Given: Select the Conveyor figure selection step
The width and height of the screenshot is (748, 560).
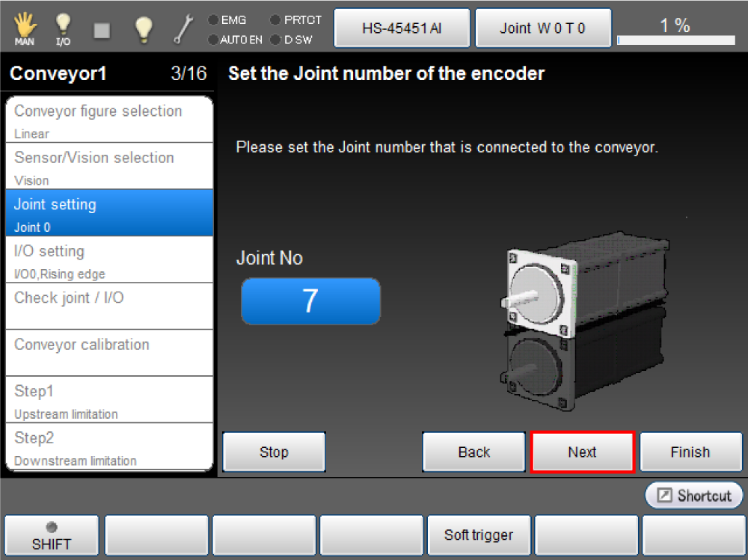Looking at the screenshot, I should point(109,120).
